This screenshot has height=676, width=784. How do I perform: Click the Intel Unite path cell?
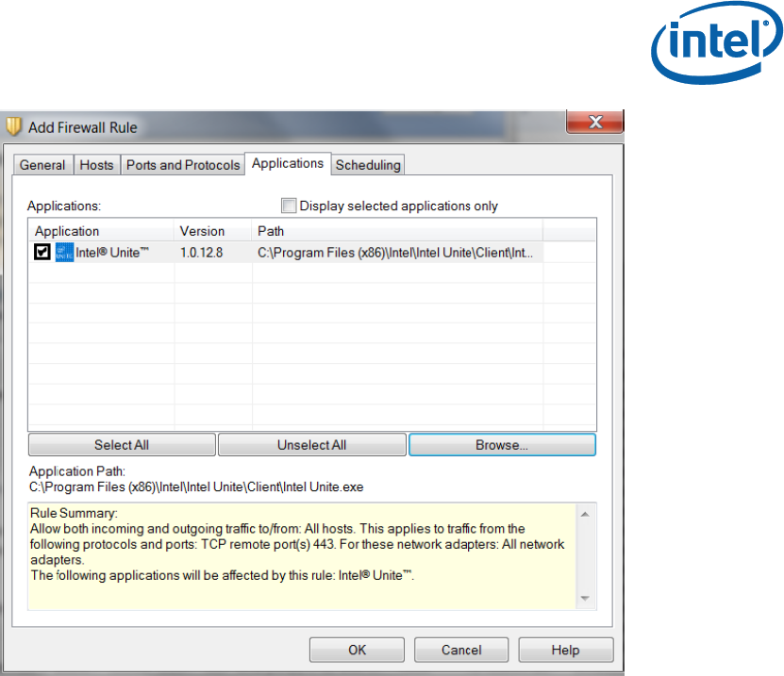(395, 253)
